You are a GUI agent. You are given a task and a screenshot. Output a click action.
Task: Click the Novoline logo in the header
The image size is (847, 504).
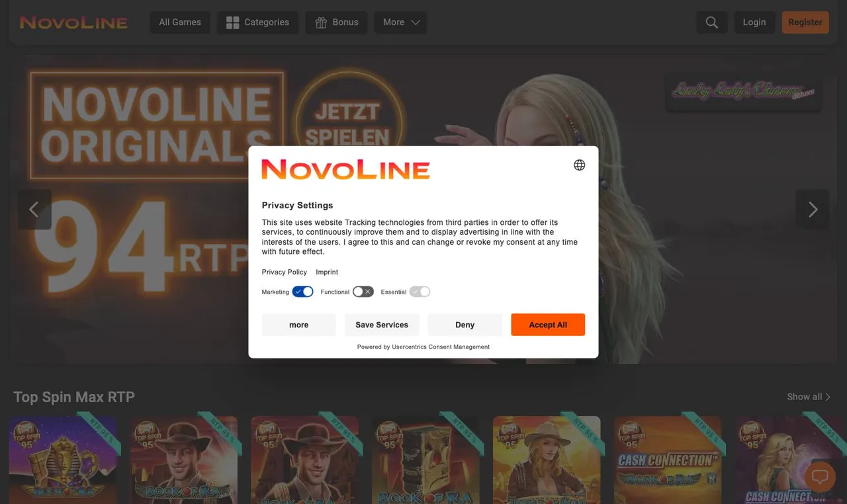pyautogui.click(x=73, y=22)
